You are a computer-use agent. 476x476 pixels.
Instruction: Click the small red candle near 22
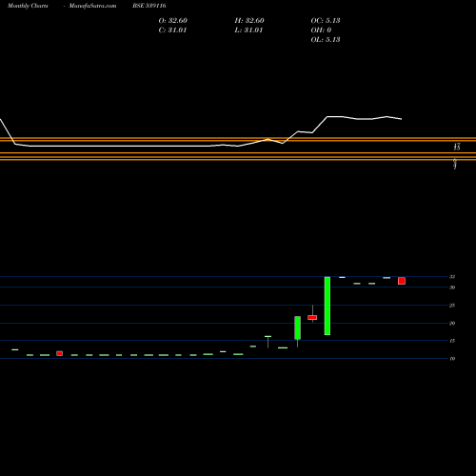312,317
